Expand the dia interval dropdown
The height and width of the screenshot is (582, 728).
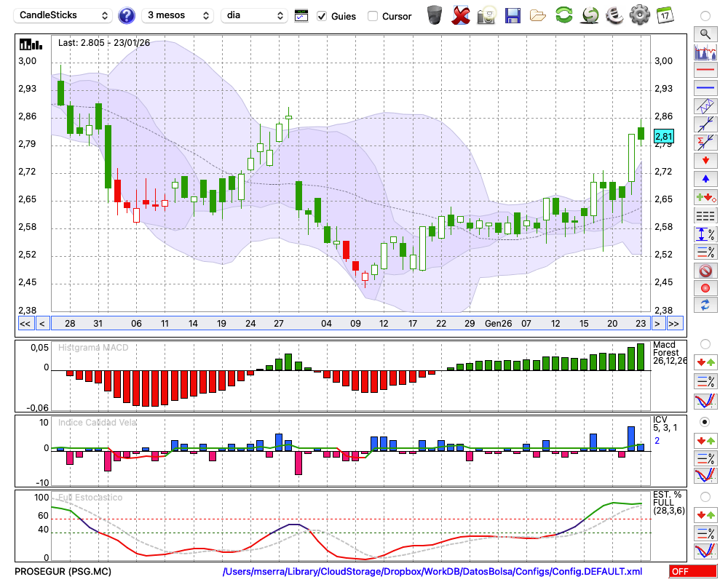[x=254, y=15]
